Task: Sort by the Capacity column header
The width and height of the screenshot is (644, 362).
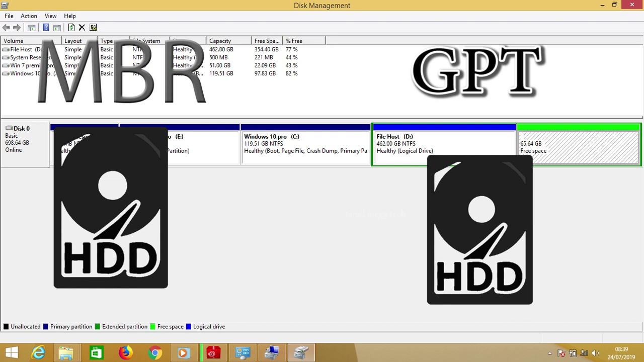Action: 228,41
